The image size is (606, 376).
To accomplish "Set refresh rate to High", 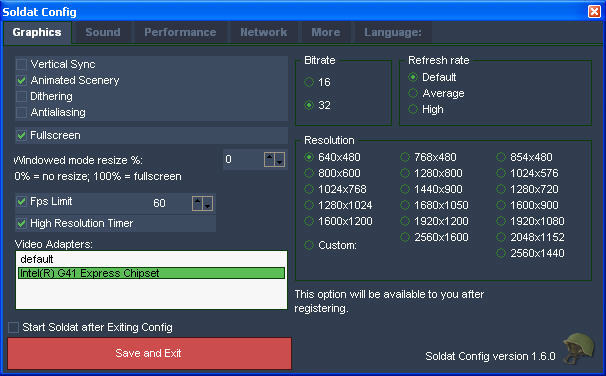I will click(413, 109).
